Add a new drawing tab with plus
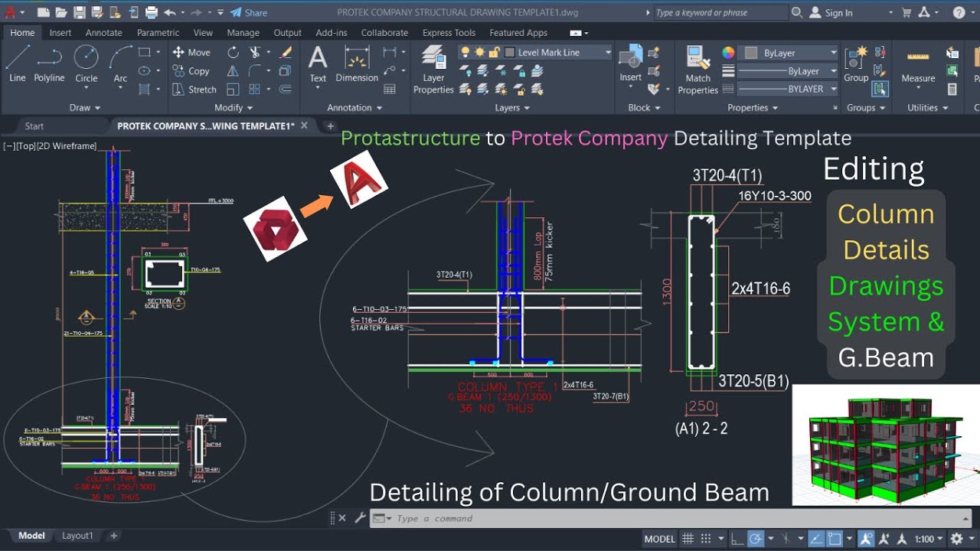The height and width of the screenshot is (551, 980). (x=330, y=126)
